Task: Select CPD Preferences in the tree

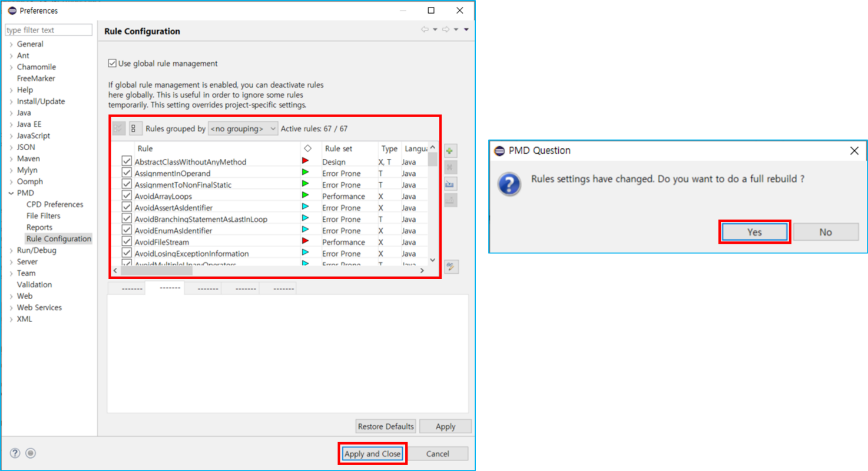Action: [x=55, y=204]
